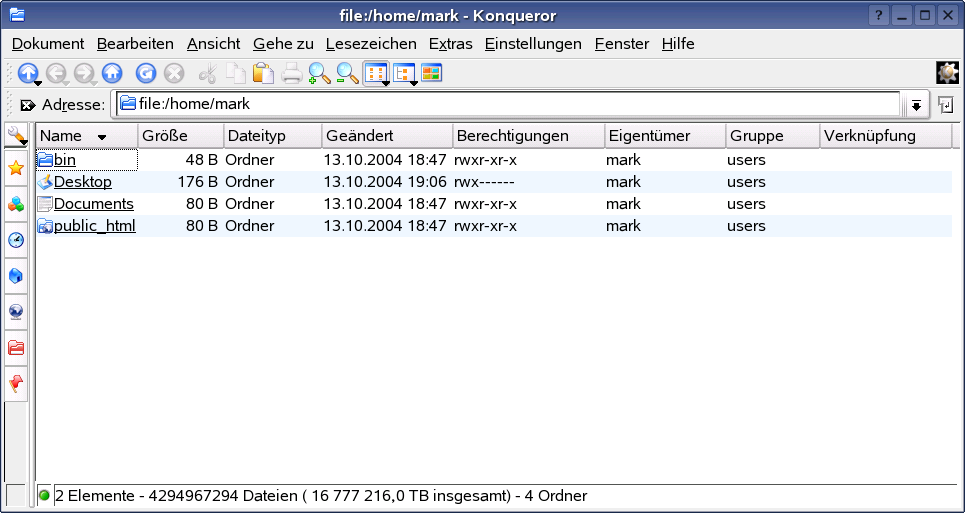Open the Documents folder link
The height and width of the screenshot is (513, 965).
click(x=94, y=204)
